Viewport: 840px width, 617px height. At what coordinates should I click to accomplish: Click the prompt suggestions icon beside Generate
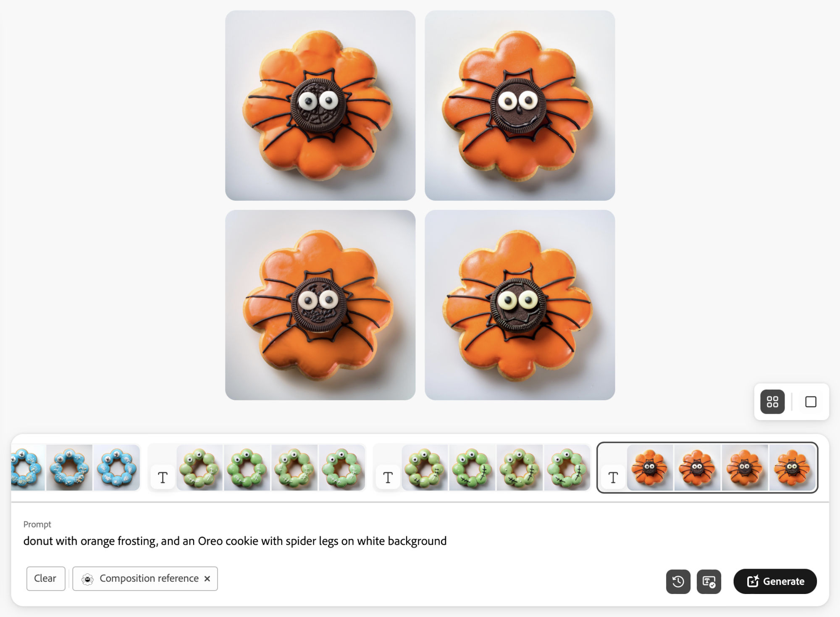pyautogui.click(x=709, y=581)
